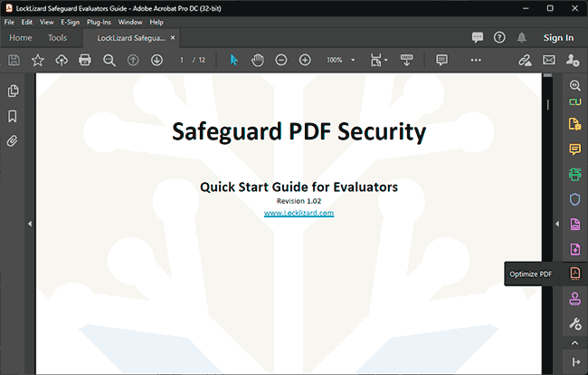Follow the www.Locklizard.com link
The image size is (588, 375).
[299, 213]
